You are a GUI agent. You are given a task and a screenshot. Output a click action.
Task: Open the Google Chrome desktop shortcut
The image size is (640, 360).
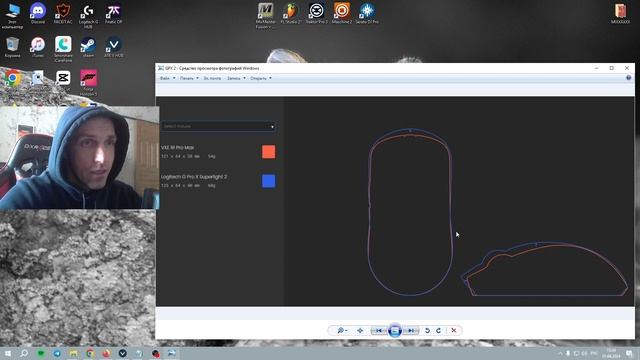[x=12, y=78]
